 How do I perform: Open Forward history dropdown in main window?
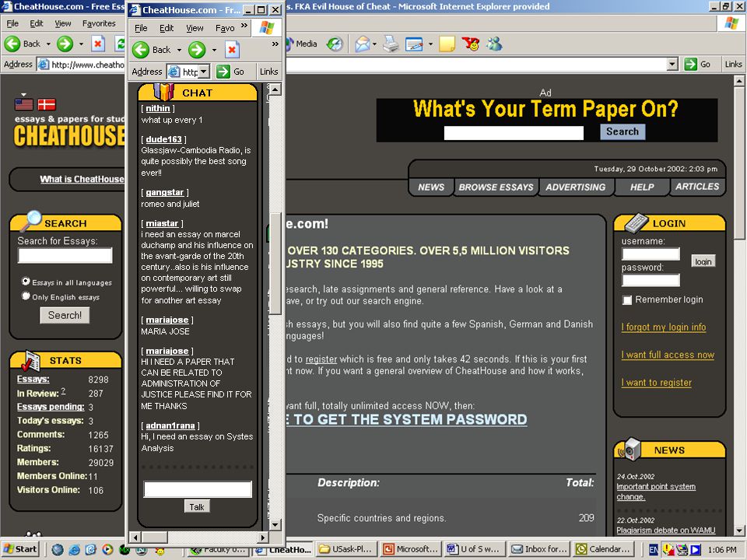click(x=81, y=44)
